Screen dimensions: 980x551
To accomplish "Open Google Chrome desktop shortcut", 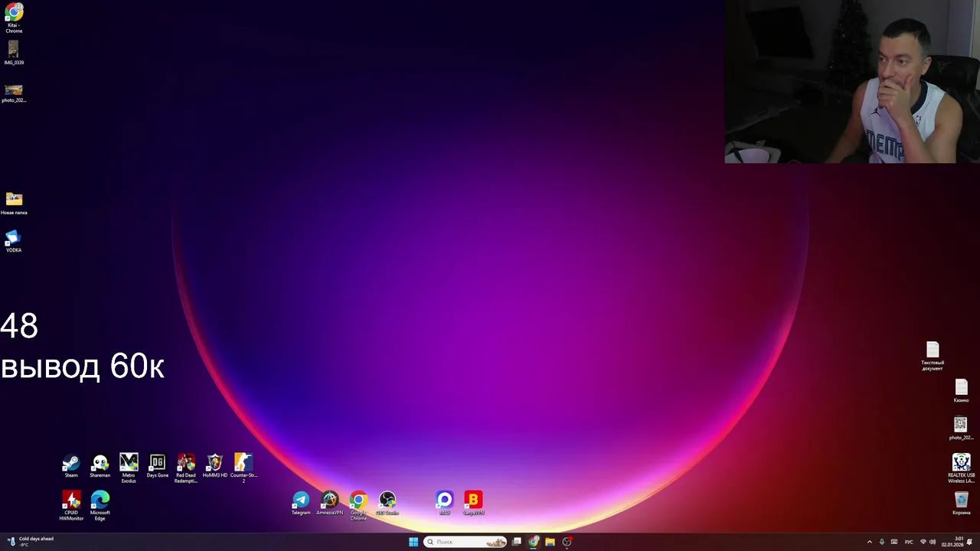I will pos(358,506).
